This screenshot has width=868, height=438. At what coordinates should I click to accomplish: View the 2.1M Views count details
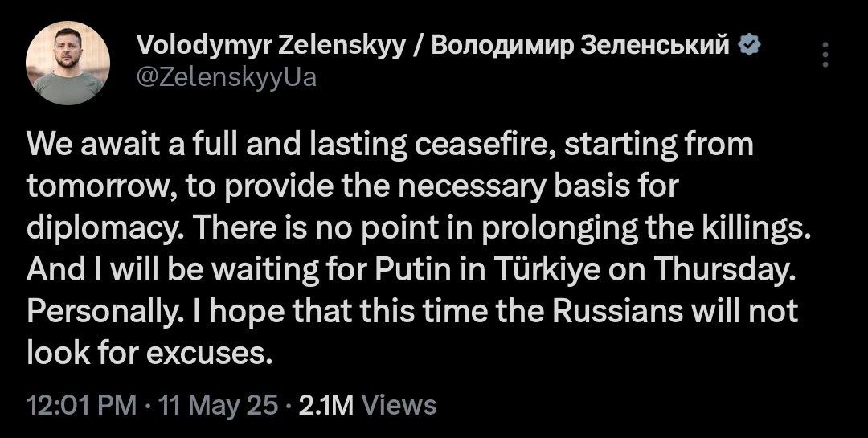pos(367,406)
